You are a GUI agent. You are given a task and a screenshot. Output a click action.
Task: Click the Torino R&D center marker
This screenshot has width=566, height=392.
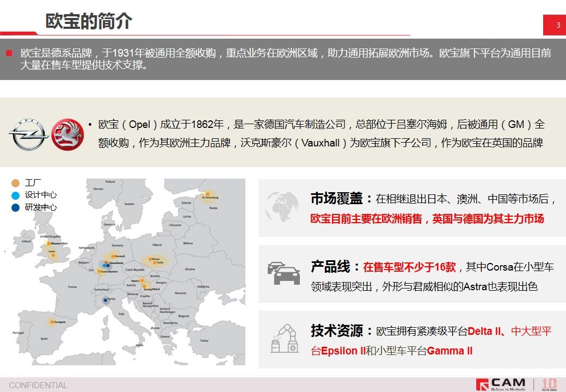click(106, 300)
